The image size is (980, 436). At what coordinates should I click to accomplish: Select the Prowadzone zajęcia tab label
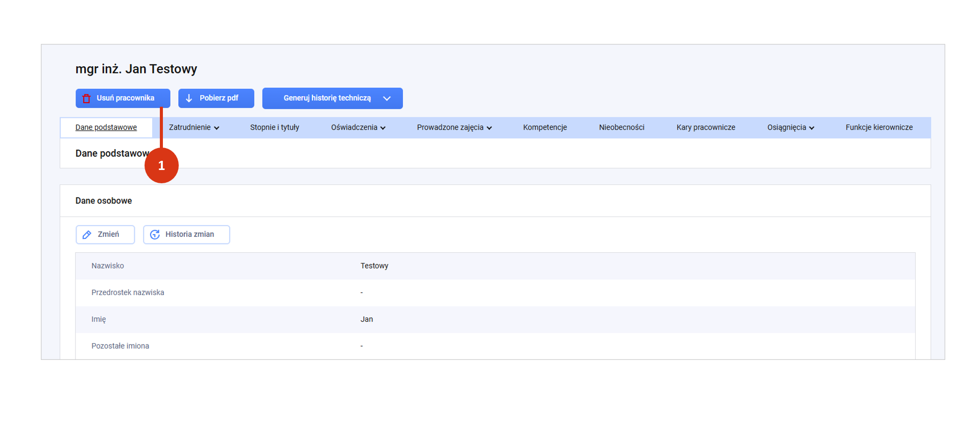(x=450, y=128)
